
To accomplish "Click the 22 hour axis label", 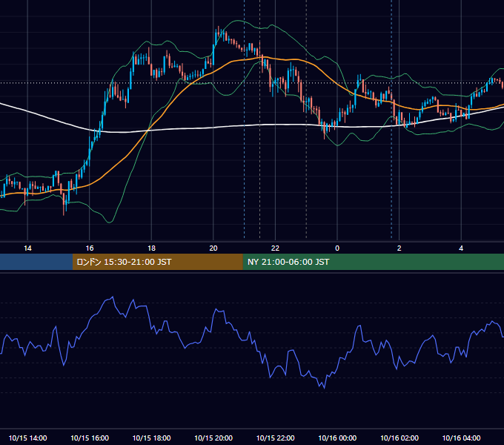I will click(x=275, y=248).
